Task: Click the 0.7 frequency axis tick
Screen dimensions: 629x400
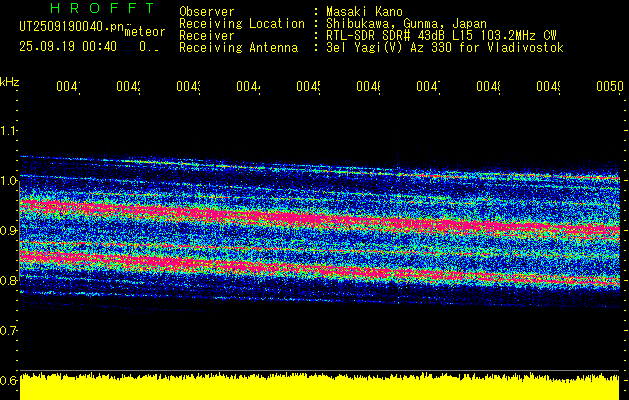Action: pos(10,331)
